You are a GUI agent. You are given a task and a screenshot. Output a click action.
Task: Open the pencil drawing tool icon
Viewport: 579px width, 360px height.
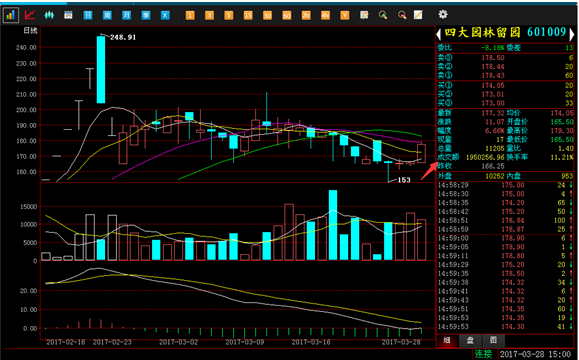pos(418,15)
